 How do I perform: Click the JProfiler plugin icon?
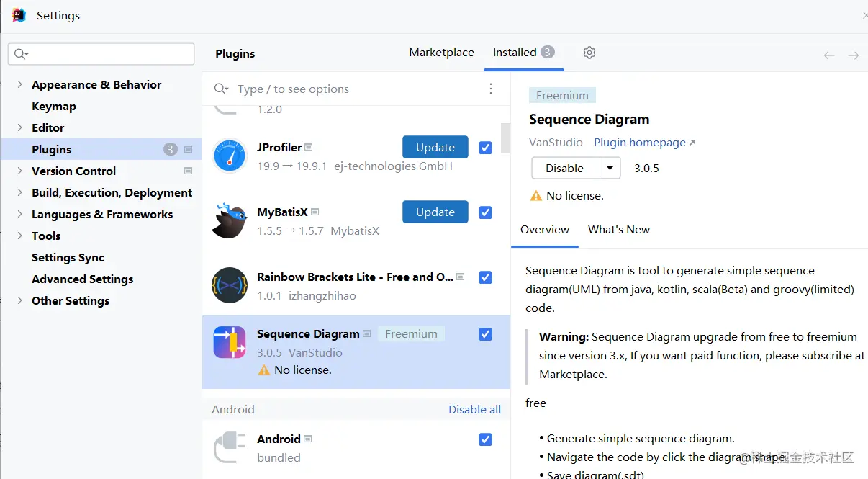pyautogui.click(x=230, y=156)
